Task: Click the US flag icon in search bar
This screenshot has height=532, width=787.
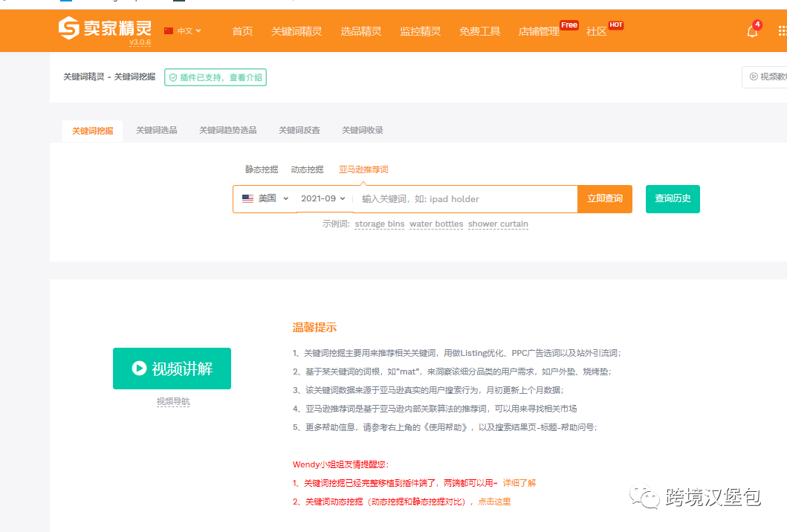Action: (x=247, y=198)
